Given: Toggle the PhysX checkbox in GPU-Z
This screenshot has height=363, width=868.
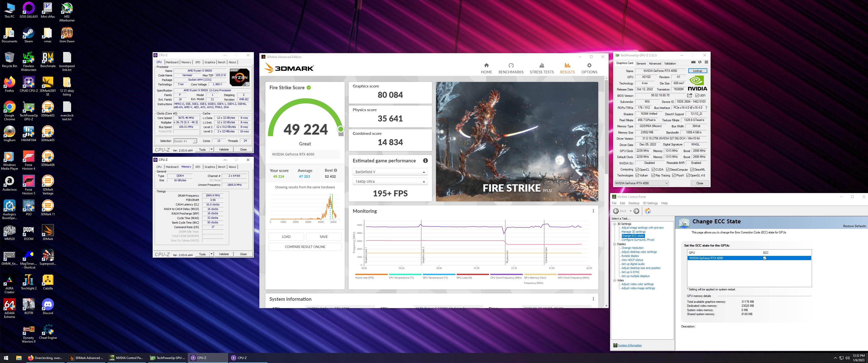Looking at the screenshot, I should click(673, 175).
